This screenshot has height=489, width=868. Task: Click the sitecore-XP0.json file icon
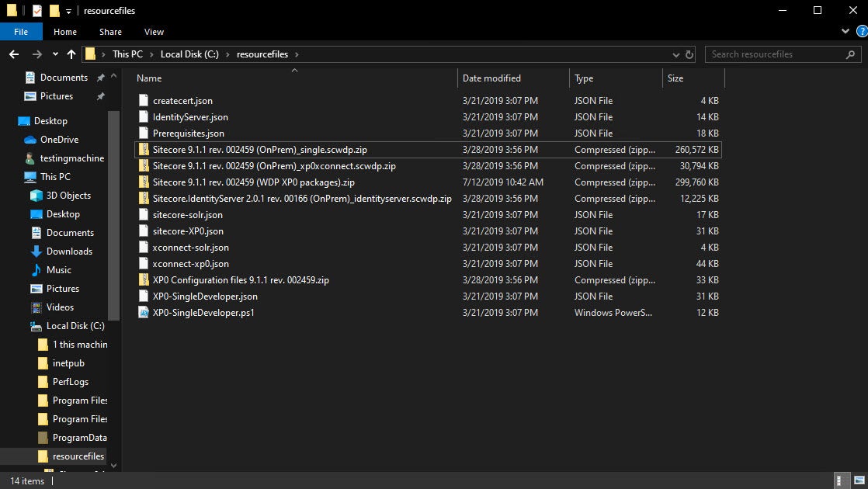144,231
